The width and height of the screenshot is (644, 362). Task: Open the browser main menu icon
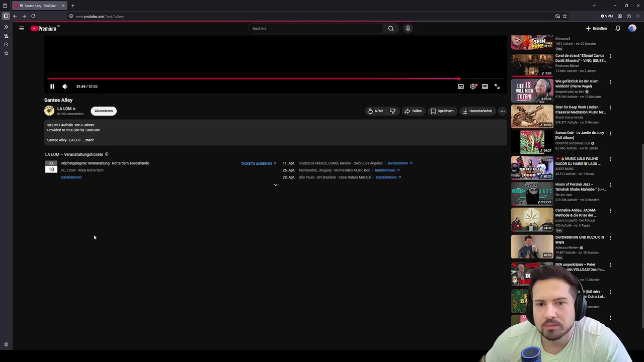coord(638,16)
